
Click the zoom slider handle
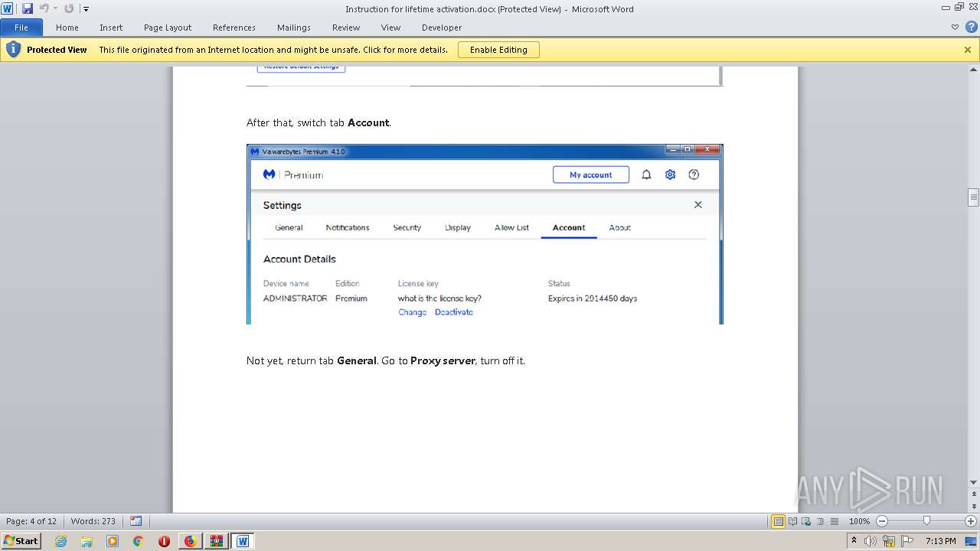(x=926, y=521)
